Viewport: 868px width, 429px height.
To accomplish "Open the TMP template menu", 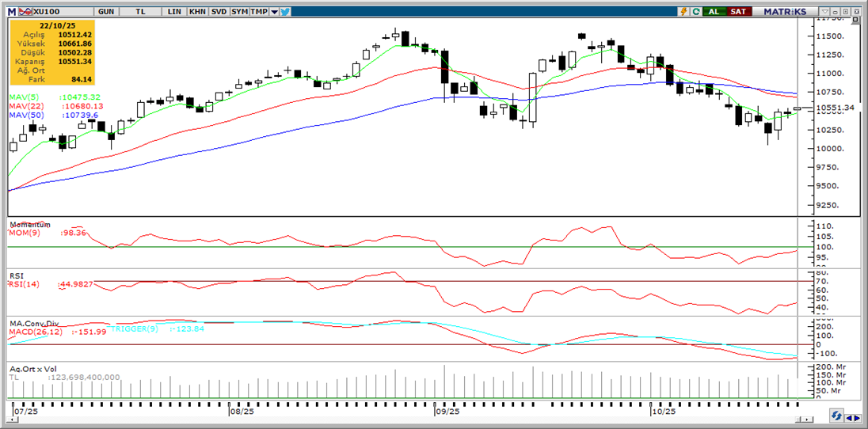I will click(x=259, y=12).
